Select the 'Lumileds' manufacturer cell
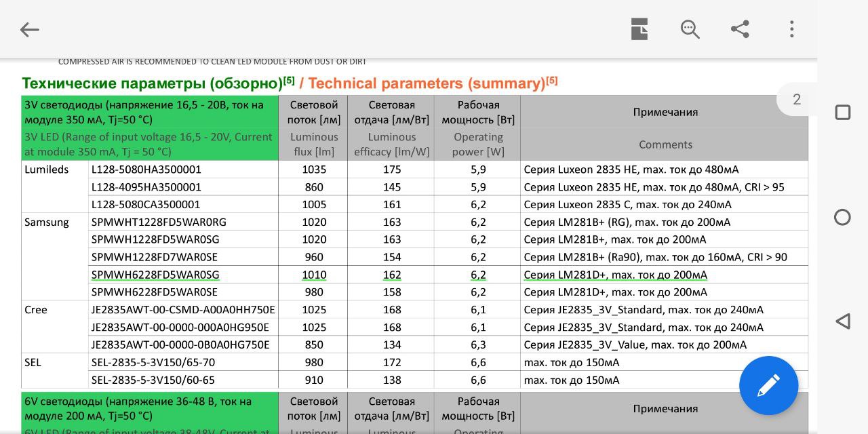 click(x=47, y=170)
